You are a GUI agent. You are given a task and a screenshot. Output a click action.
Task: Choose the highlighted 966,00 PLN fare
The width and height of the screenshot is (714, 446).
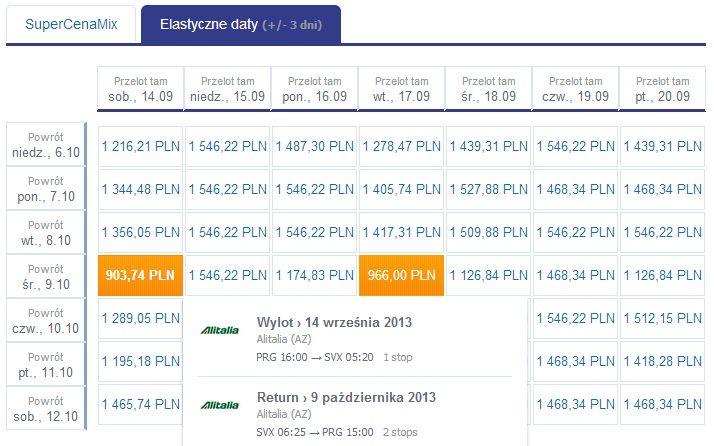pos(401,275)
